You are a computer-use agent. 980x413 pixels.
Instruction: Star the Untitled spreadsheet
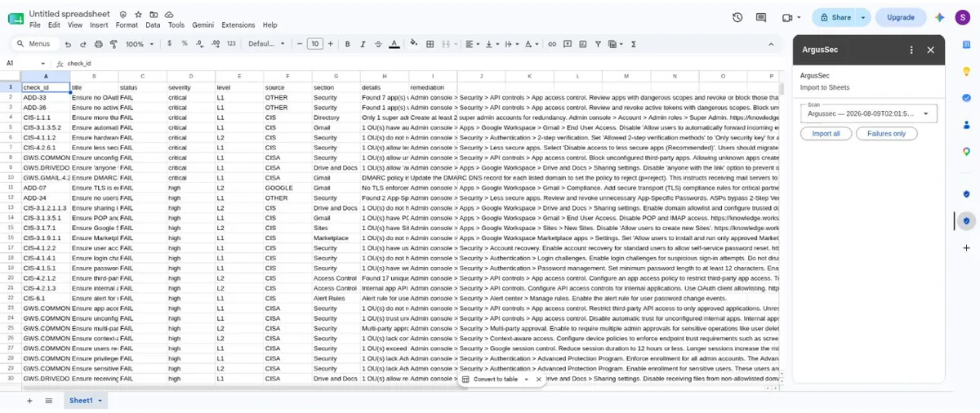138,15
